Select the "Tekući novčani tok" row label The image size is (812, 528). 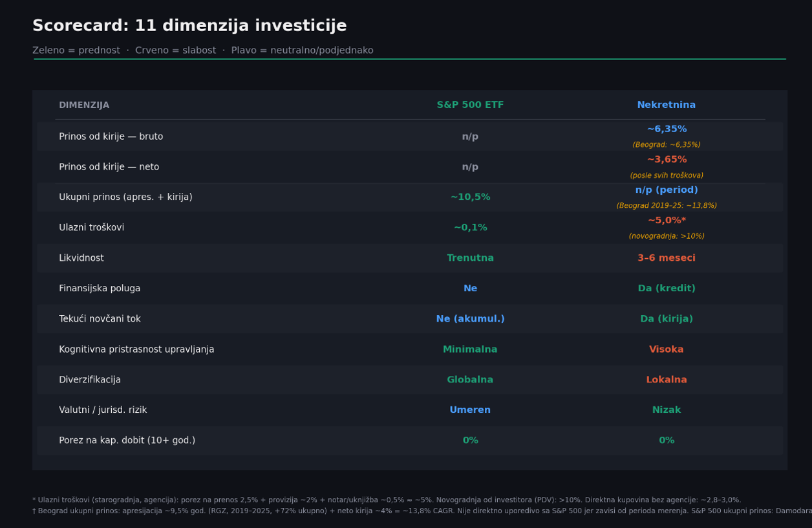tap(100, 319)
